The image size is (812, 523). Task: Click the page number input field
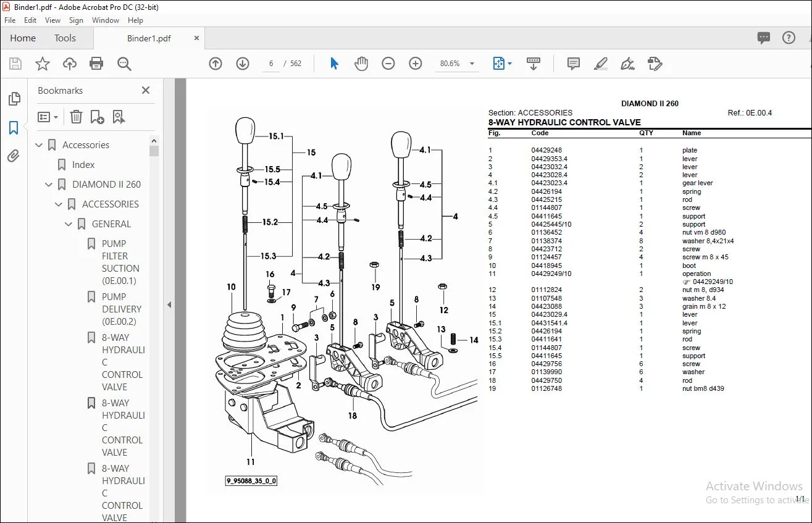pyautogui.click(x=271, y=64)
